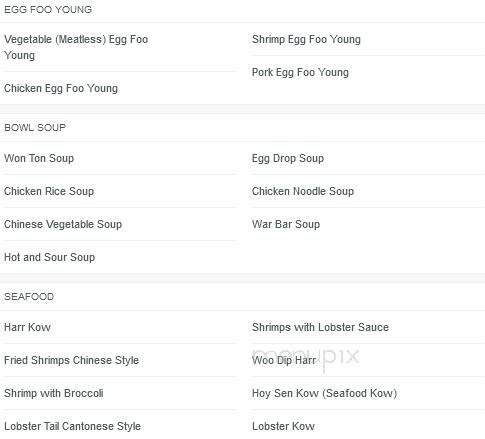Viewport: 485px width, 439px height.
Task: Select Chicken Noodle Soup entry
Action: coord(303,191)
